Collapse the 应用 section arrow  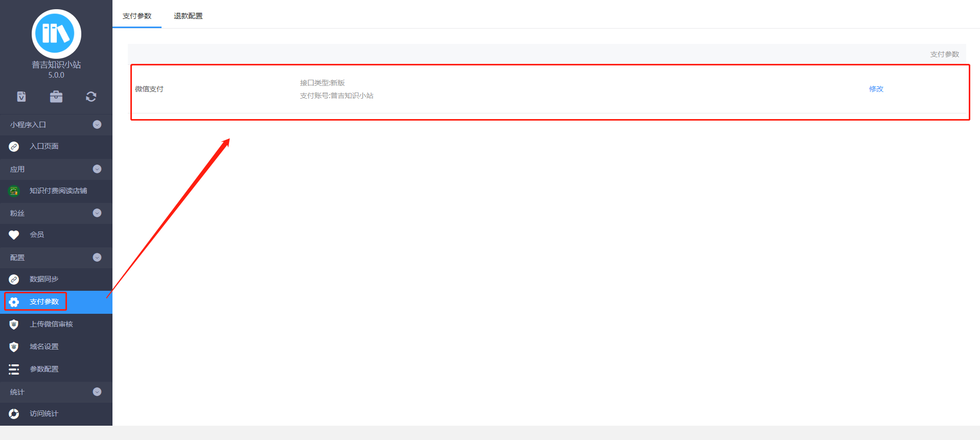click(x=97, y=169)
